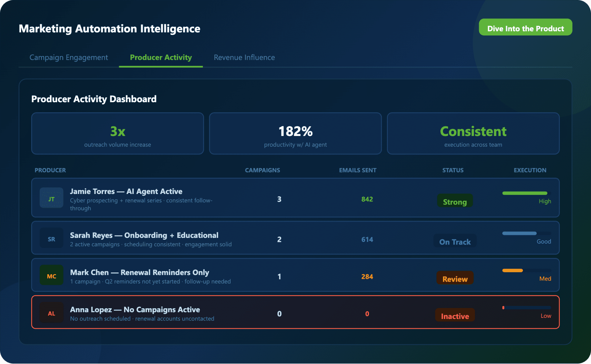The height and width of the screenshot is (364, 591).
Task: Open the Revenue Influence tab
Action: coord(244,57)
